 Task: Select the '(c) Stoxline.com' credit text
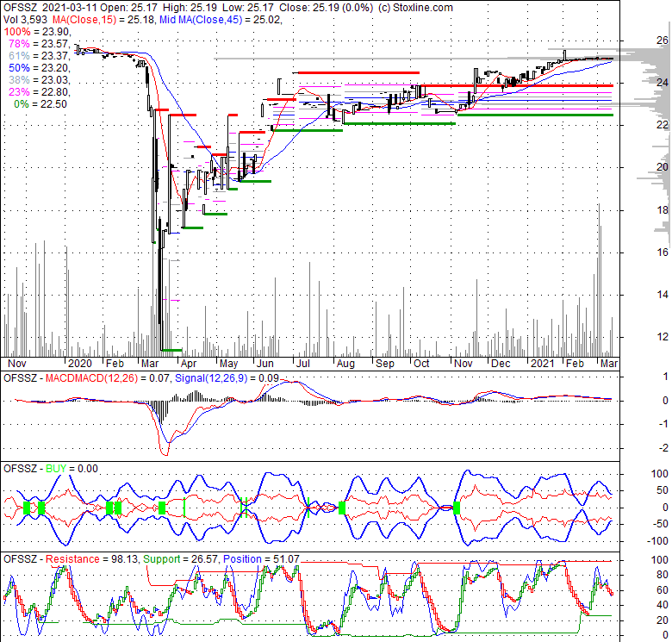pos(415,7)
